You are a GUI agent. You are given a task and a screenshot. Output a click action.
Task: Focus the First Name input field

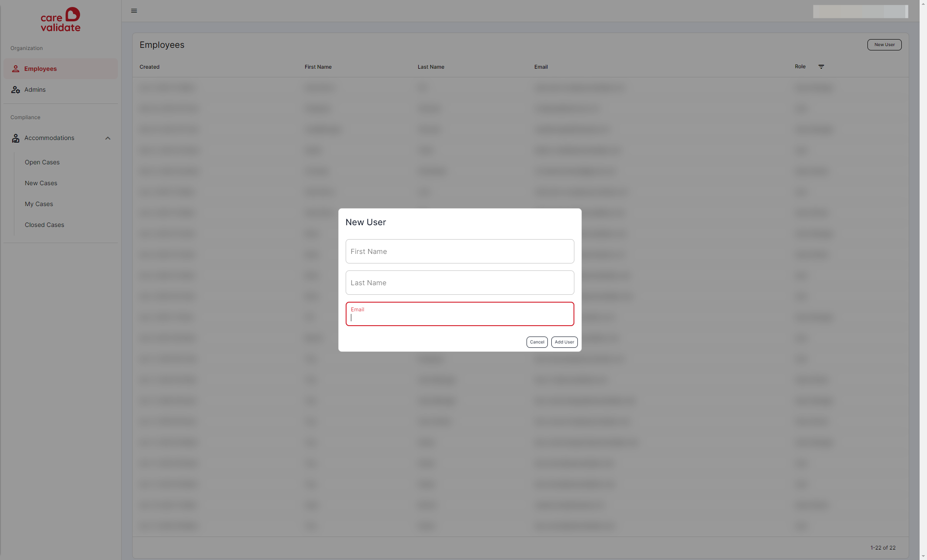coord(460,251)
